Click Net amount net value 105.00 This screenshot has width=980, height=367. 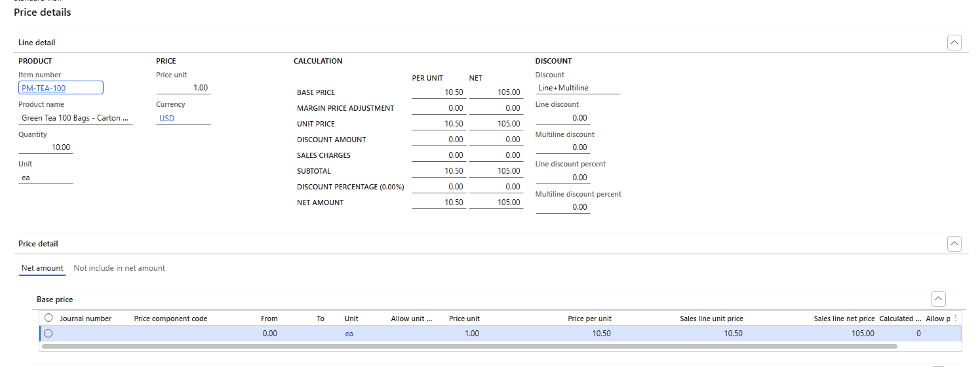[x=496, y=203]
